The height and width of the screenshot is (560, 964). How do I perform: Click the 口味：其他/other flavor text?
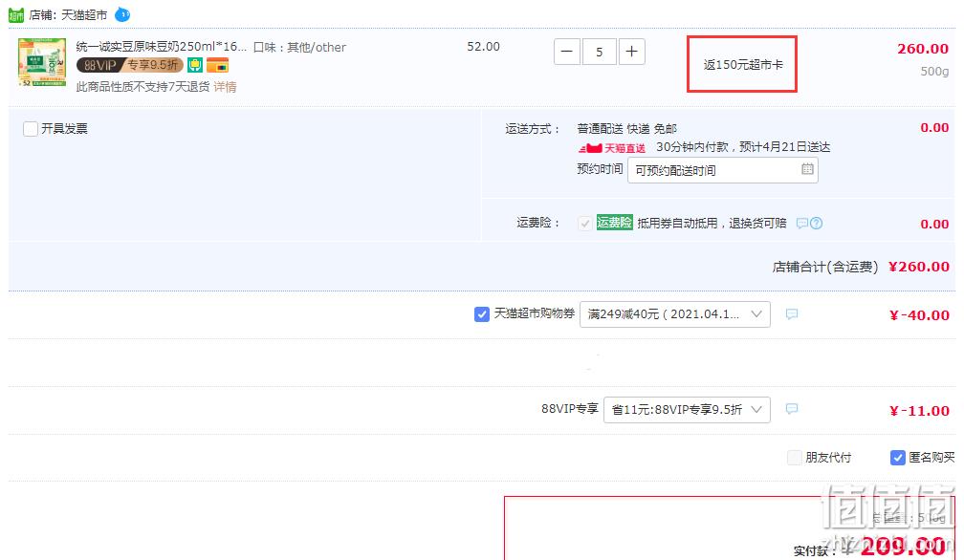299,47
